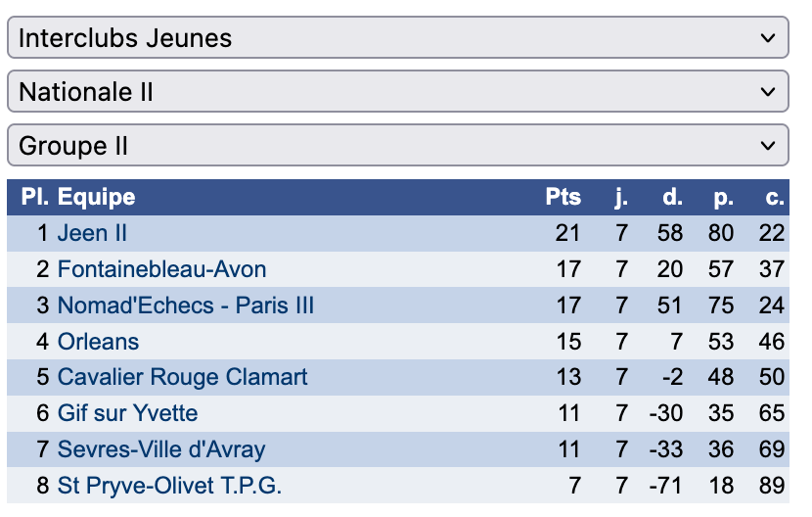Click the Pl. column header
Image resolution: width=812 pixels, height=517 pixels.
[34, 197]
